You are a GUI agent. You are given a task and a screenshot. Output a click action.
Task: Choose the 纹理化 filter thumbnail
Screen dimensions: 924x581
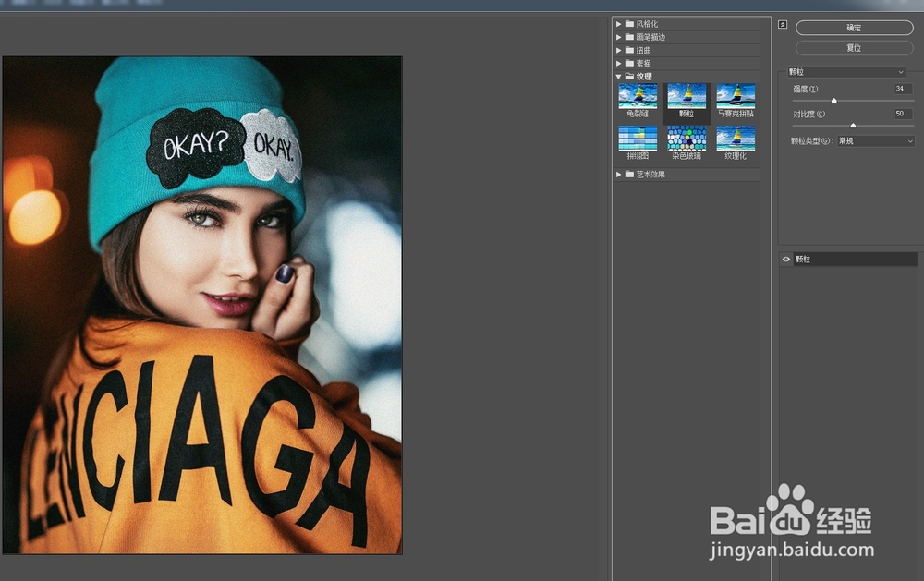coord(736,143)
